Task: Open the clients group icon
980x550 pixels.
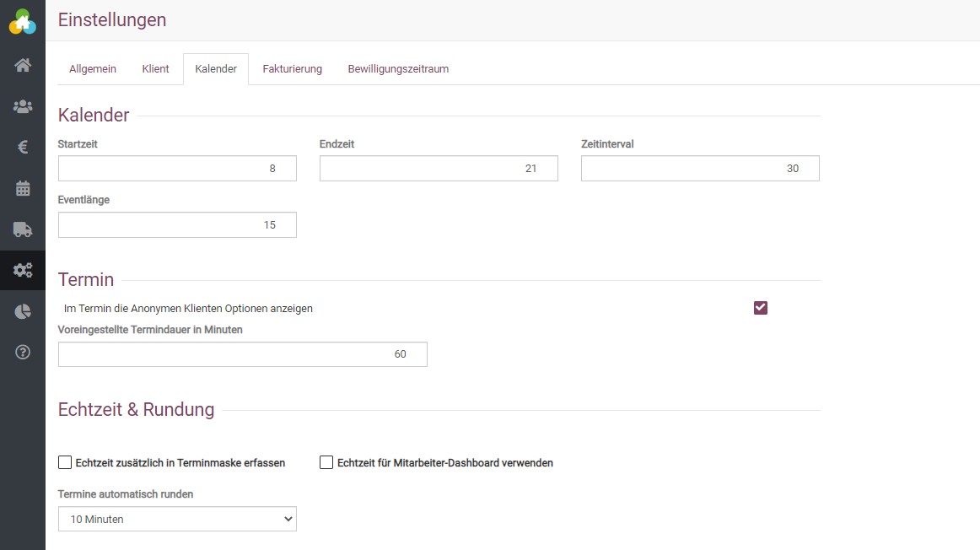Action: coord(23,106)
